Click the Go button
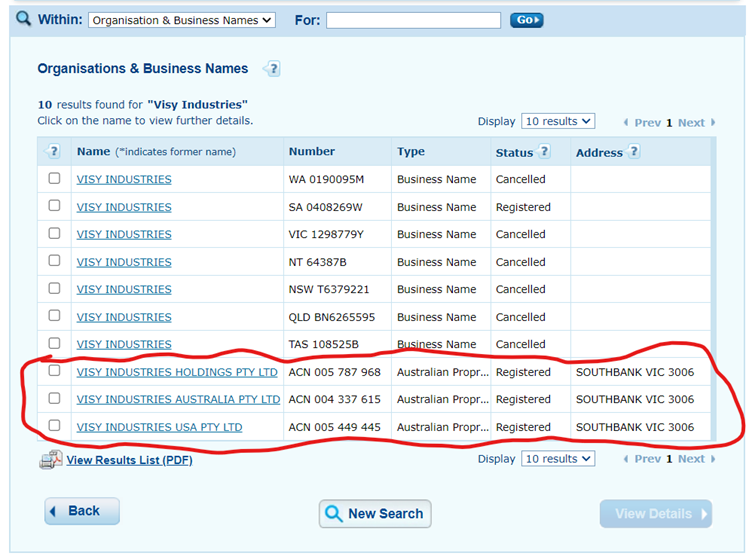 (527, 20)
